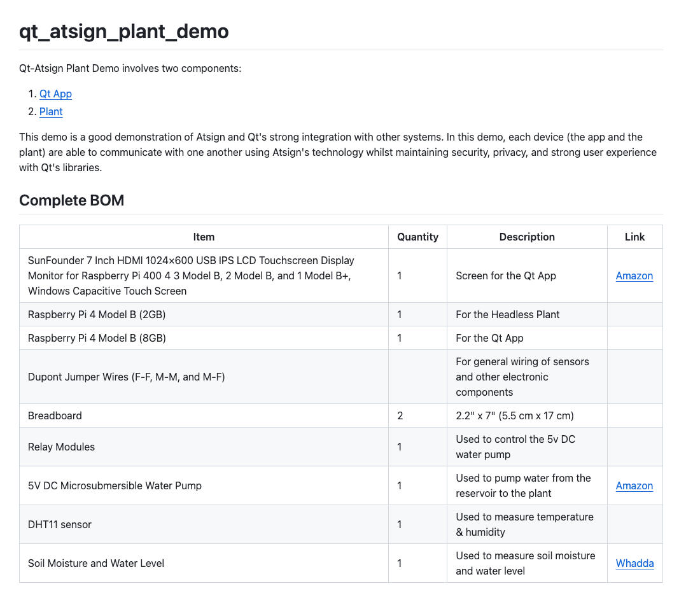Screen dimensions: 700x593
Task: Click 'Used to measure soil moisture' description
Action: [x=526, y=563]
